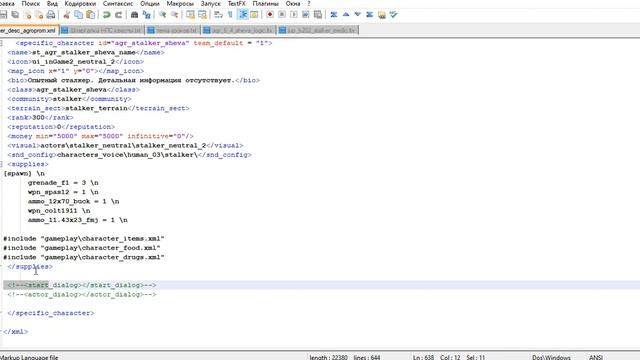Image resolution: width=640 pixels, height=360 pixels.
Task: Click the Copy toolbar icon
Action: [x=78, y=15]
